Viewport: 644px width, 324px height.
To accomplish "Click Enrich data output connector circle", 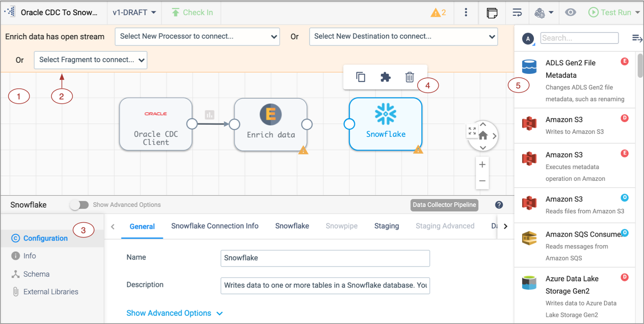I will [x=307, y=124].
